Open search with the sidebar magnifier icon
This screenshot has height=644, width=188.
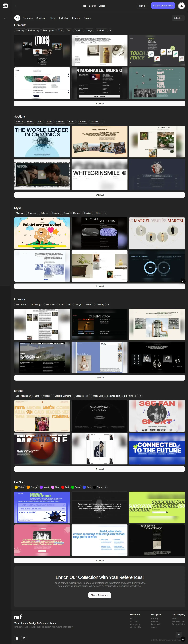[x=5, y=18]
